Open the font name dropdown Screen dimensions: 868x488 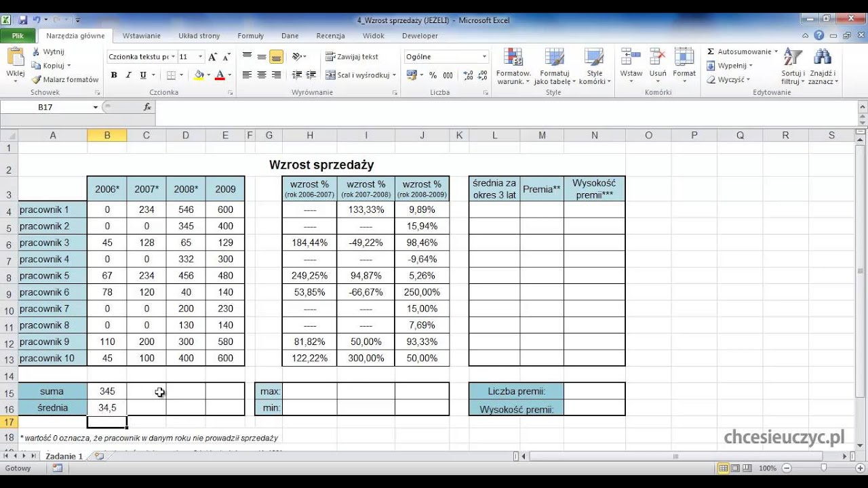(173, 57)
